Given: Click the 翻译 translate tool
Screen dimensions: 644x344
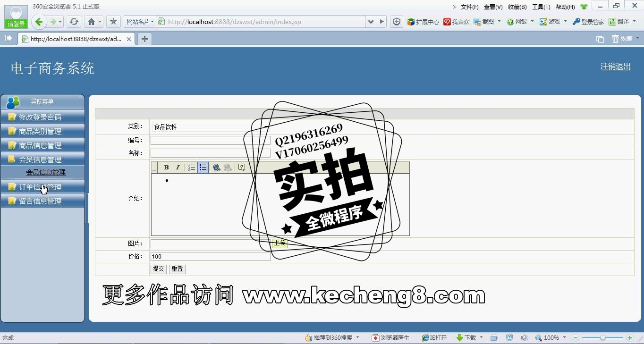Looking at the screenshot, I should 619,22.
